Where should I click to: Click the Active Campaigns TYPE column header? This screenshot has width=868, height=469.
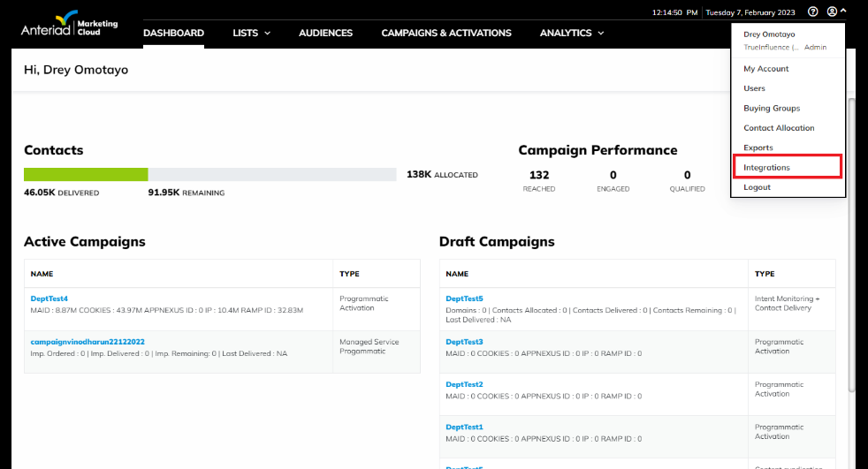pos(349,274)
